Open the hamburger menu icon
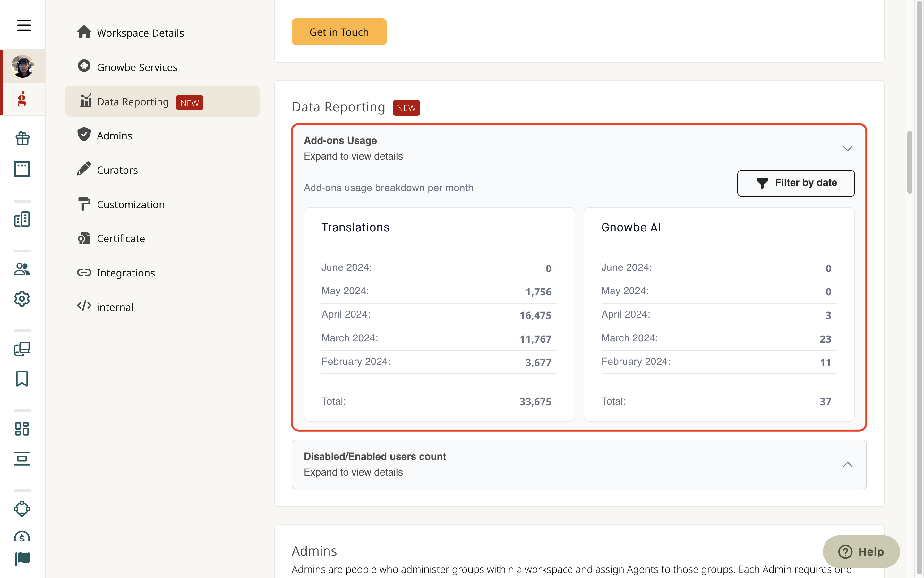The height and width of the screenshot is (578, 924). tap(24, 25)
